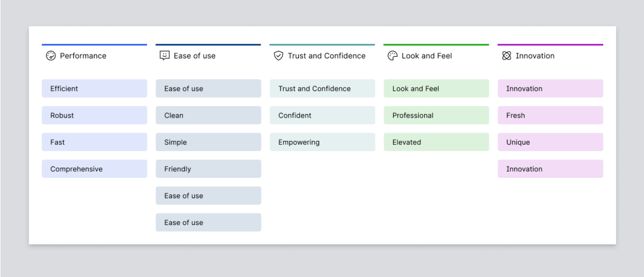Select the Clean tag

(x=208, y=115)
